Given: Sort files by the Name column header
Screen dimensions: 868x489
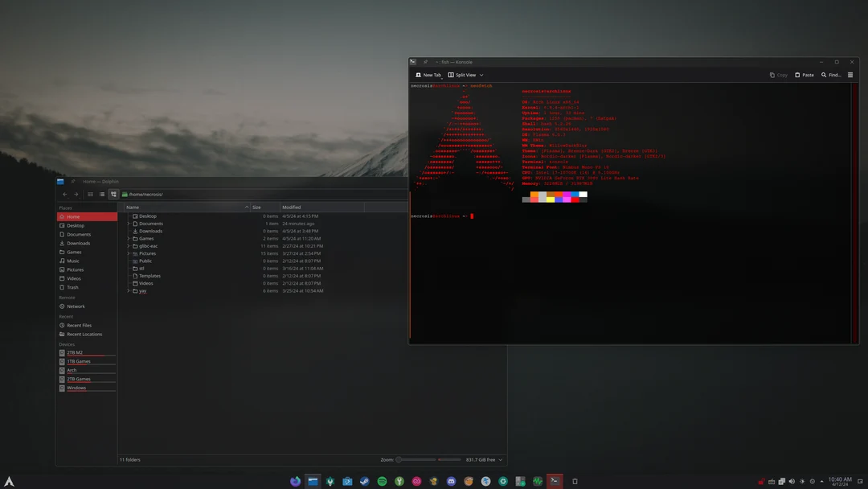Looking at the screenshot, I should point(134,207).
